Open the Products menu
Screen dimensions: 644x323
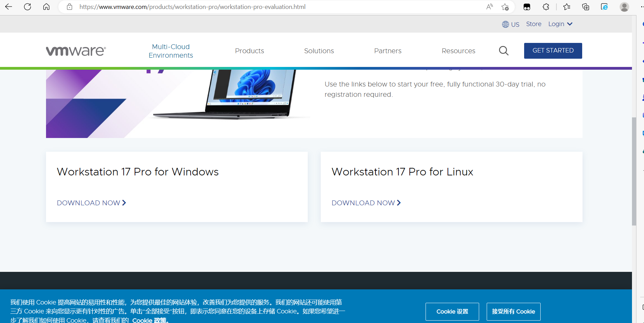249,51
